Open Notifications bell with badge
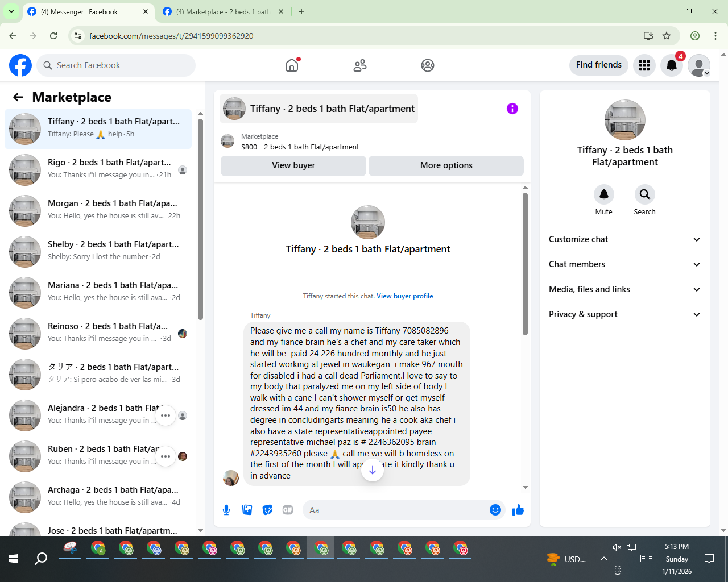Image resolution: width=728 pixels, height=582 pixels. point(672,65)
